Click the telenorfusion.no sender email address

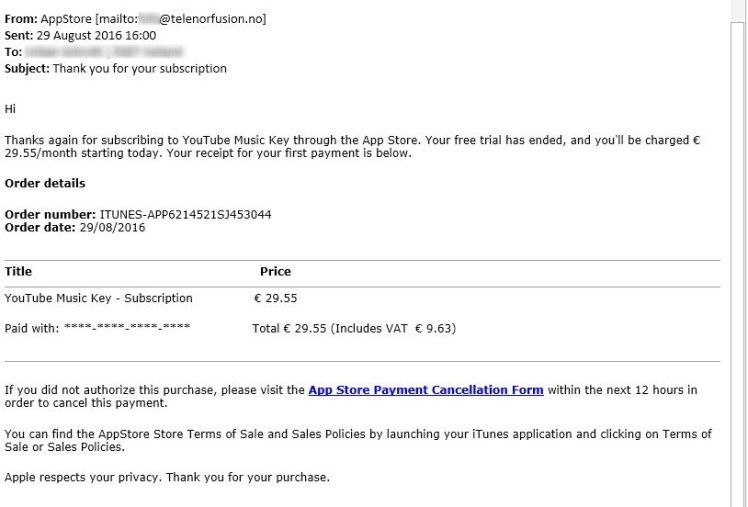[x=201, y=19]
